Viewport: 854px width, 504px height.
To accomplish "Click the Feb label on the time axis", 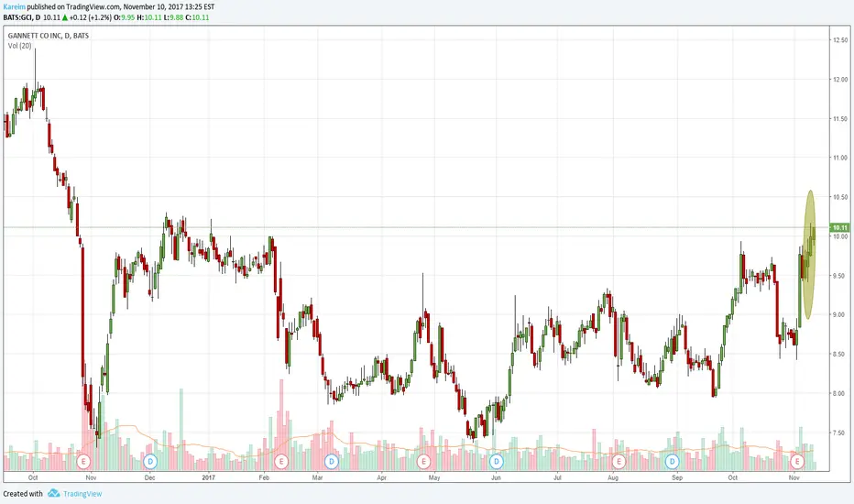I will tap(264, 477).
